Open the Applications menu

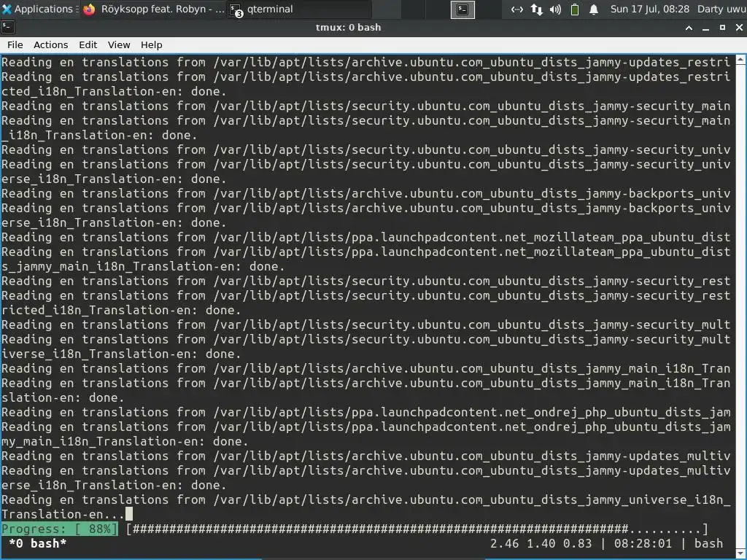pyautogui.click(x=41, y=9)
